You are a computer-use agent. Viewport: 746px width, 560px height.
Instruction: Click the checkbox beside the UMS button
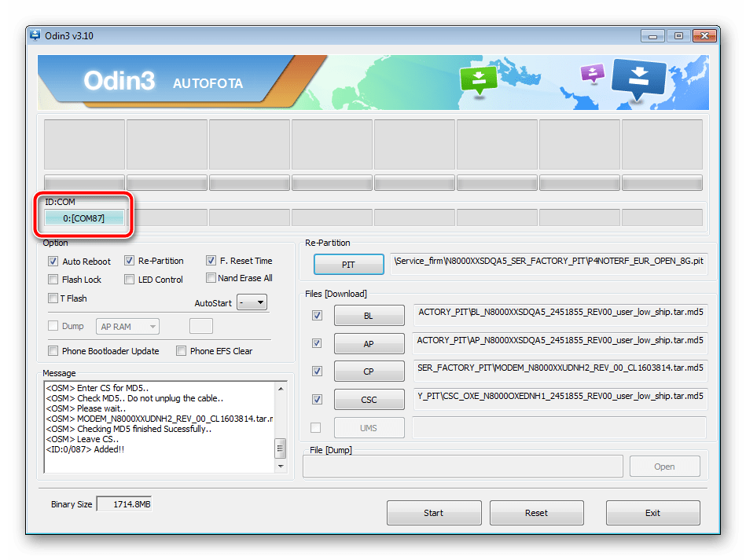(315, 428)
